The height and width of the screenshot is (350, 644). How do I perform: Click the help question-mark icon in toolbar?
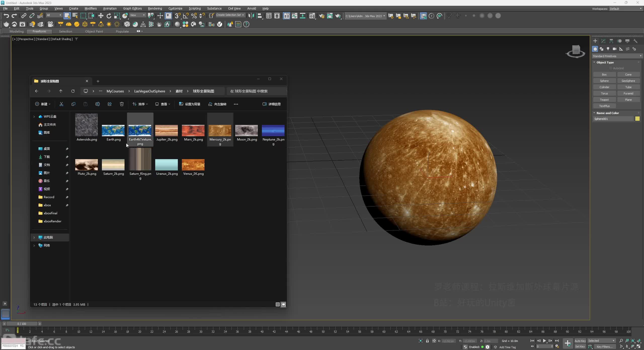[246, 24]
